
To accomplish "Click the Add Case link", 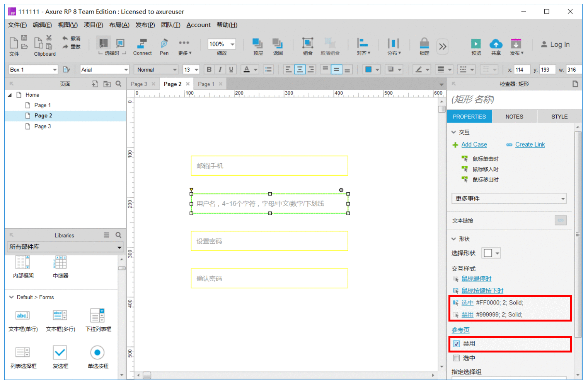I will click(x=474, y=145).
